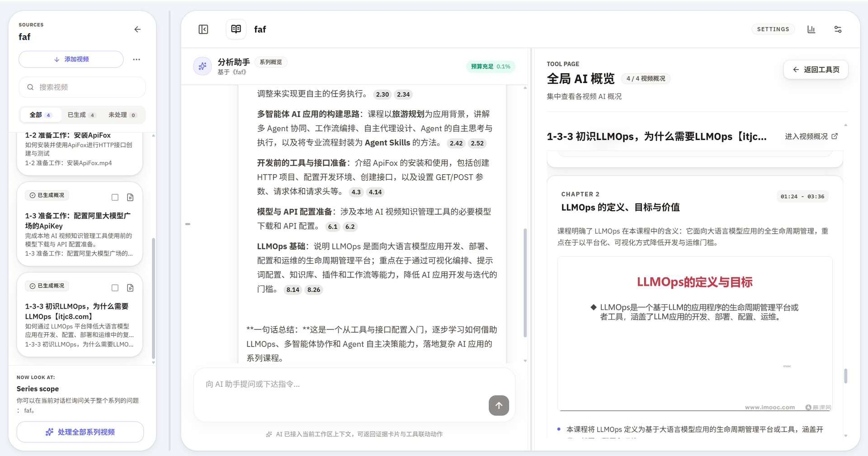868x456 pixels.
Task: Select the 全部 filter tab
Action: click(x=41, y=115)
